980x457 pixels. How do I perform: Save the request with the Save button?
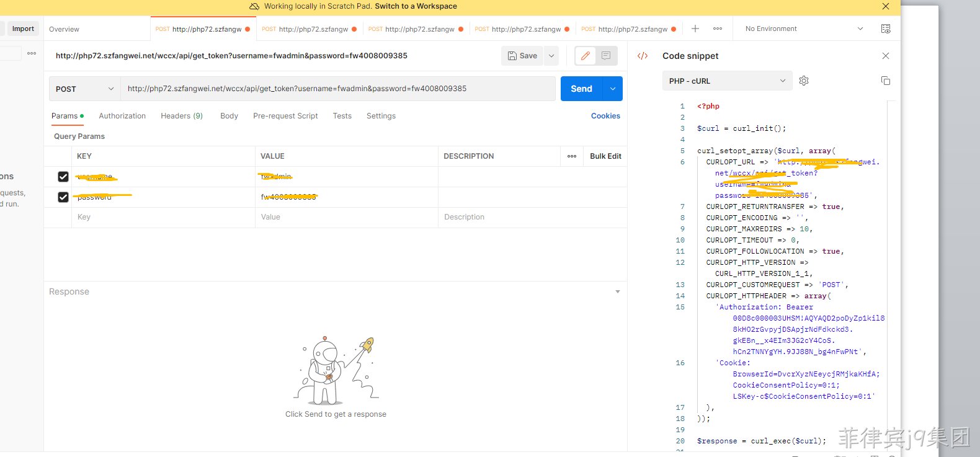pos(522,56)
